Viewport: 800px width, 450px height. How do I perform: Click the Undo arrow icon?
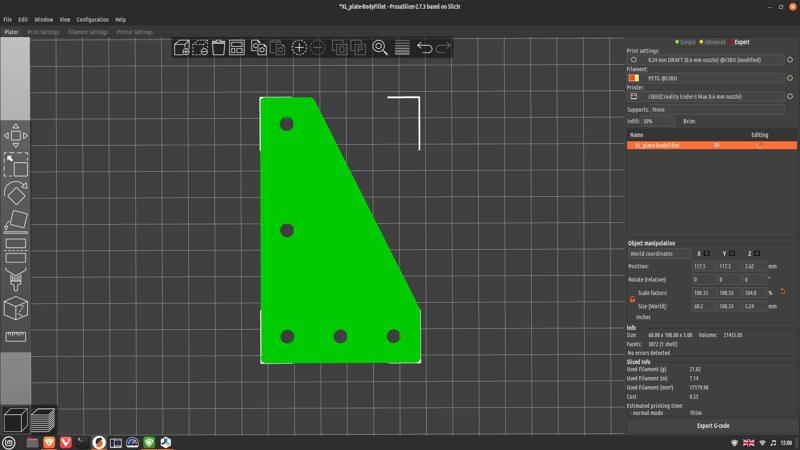(424, 48)
